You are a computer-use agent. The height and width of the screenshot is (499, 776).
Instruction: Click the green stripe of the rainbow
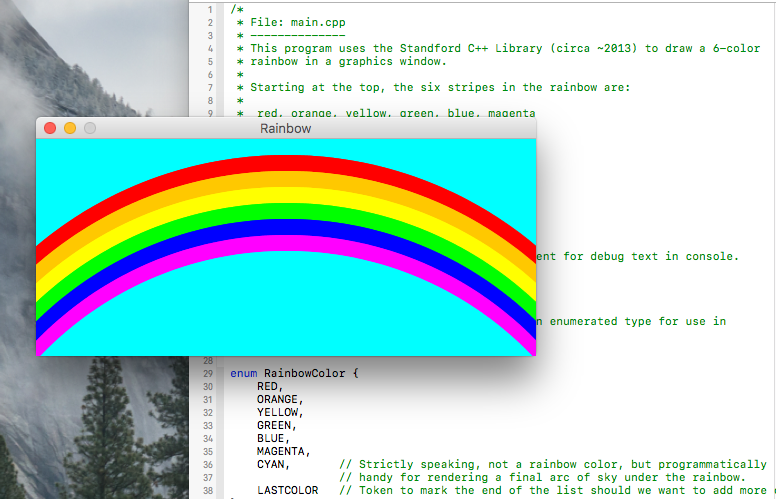point(286,211)
